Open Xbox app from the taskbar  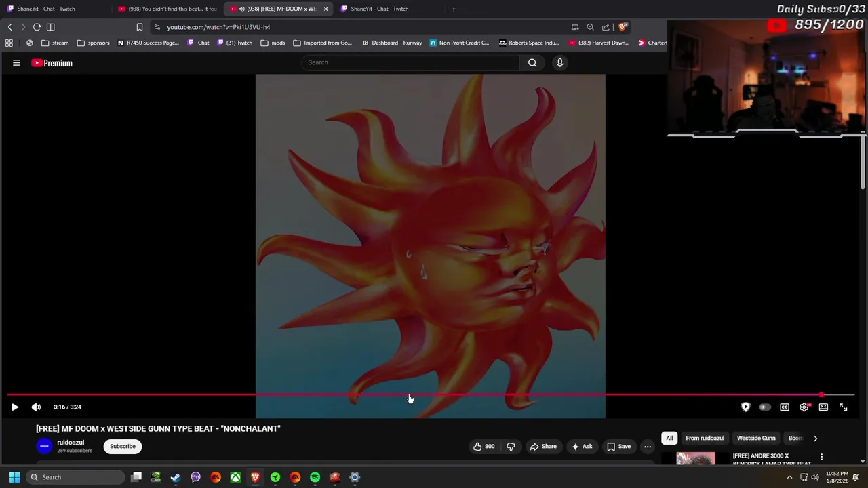235,477
